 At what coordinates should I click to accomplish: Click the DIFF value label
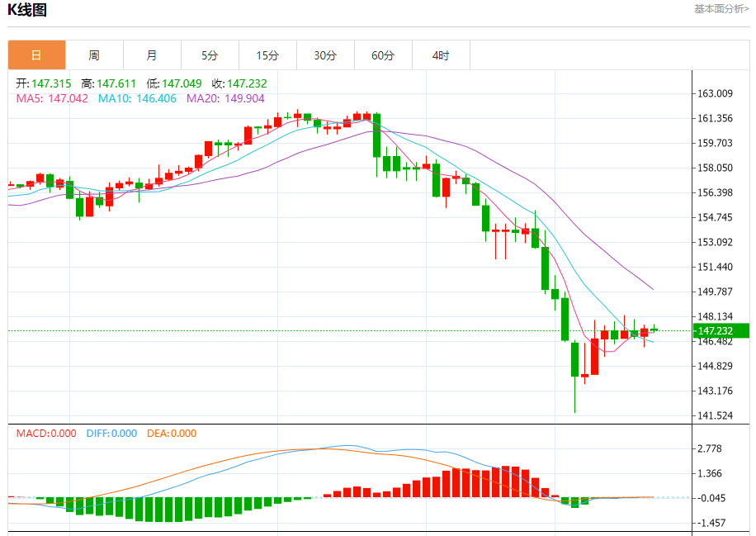click(111, 434)
